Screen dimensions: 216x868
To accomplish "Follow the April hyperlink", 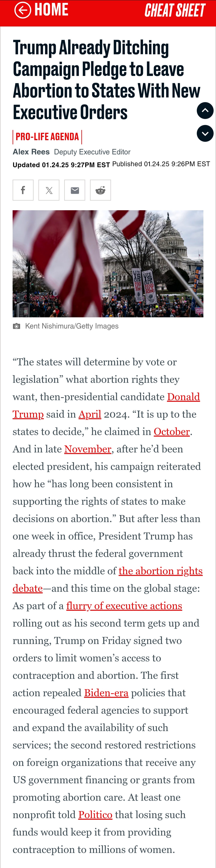I will tap(90, 414).
